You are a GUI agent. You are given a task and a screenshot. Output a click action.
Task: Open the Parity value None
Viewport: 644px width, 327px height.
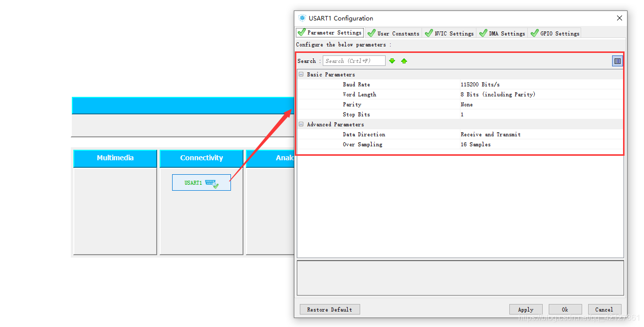click(x=466, y=104)
